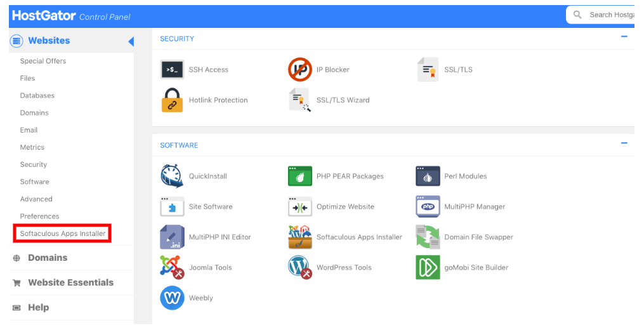Click the Joomla Tools label
The image size is (644, 335).
tap(211, 267)
